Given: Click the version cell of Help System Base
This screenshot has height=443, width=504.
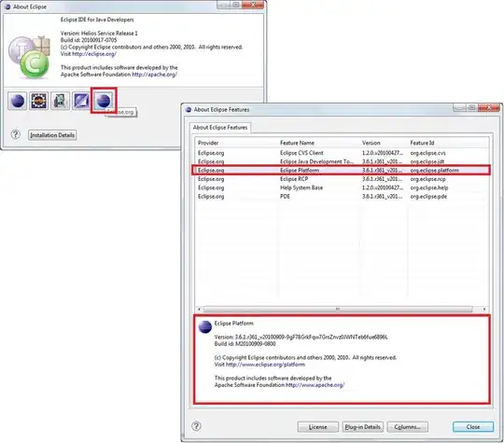Looking at the screenshot, I should [383, 187].
